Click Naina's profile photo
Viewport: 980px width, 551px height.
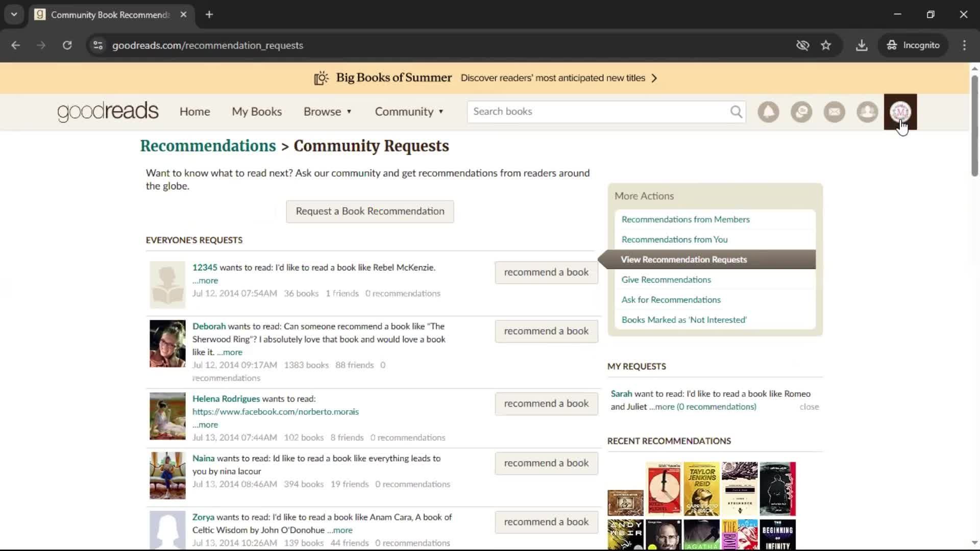point(167,475)
